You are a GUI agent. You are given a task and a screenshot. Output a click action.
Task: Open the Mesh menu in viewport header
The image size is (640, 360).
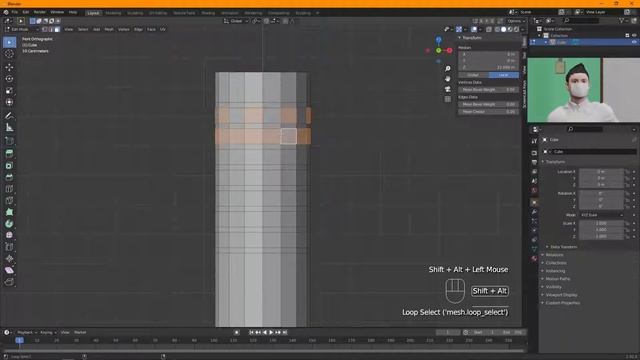click(109, 29)
